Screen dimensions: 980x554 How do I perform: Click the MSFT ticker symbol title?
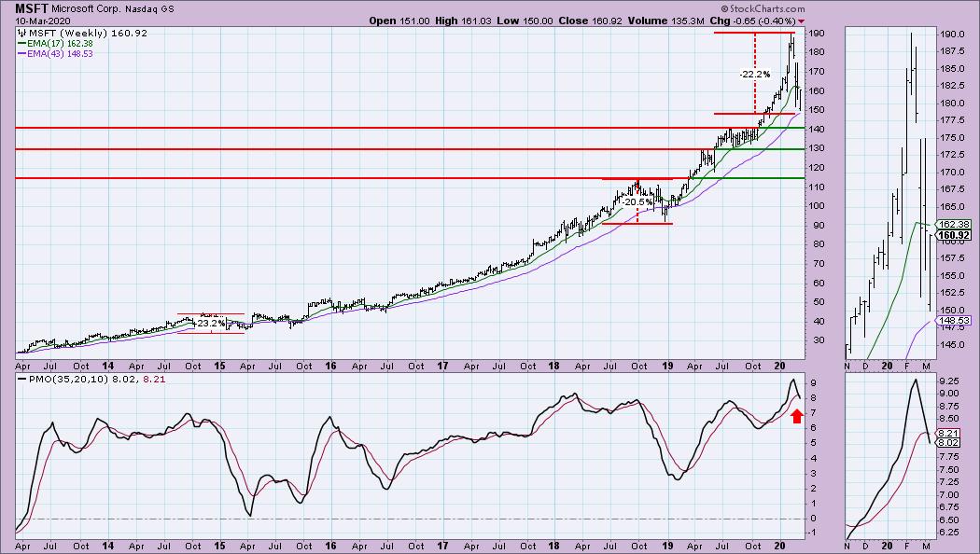[32, 8]
